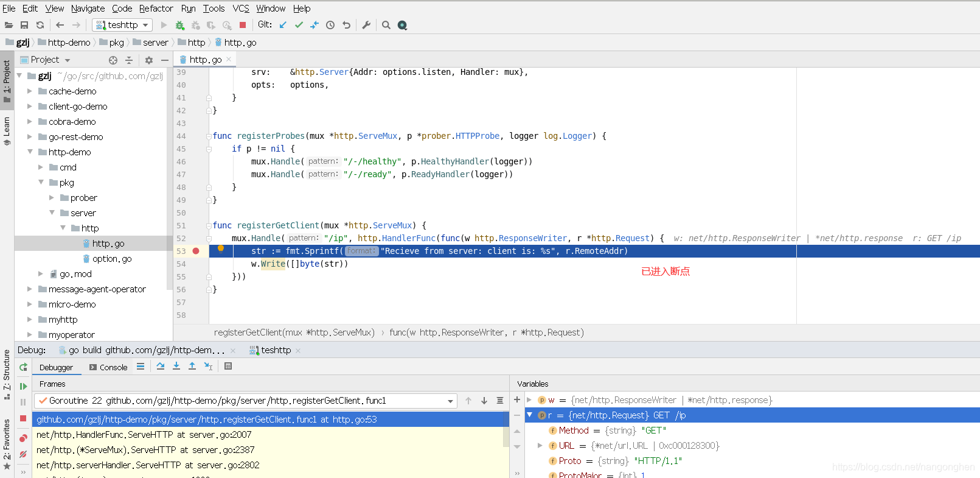This screenshot has height=478, width=980.
Task: Start debugging with the green bug icon
Action: (x=179, y=25)
